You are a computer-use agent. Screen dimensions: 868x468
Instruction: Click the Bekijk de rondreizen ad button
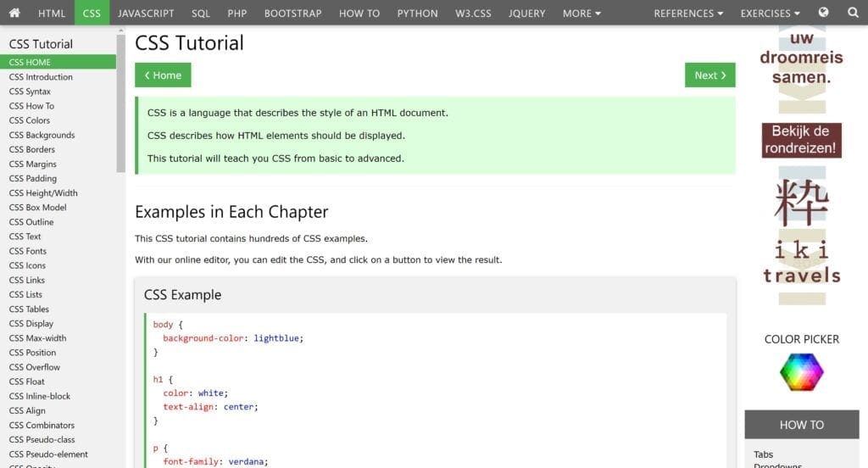coord(801,140)
